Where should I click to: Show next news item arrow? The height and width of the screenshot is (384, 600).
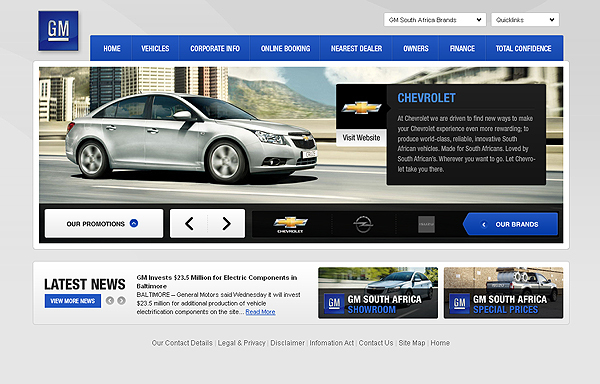(x=121, y=301)
